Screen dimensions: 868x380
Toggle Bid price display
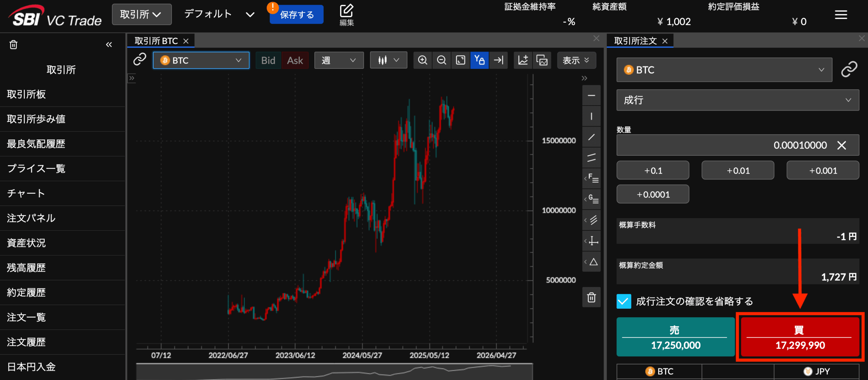click(268, 60)
